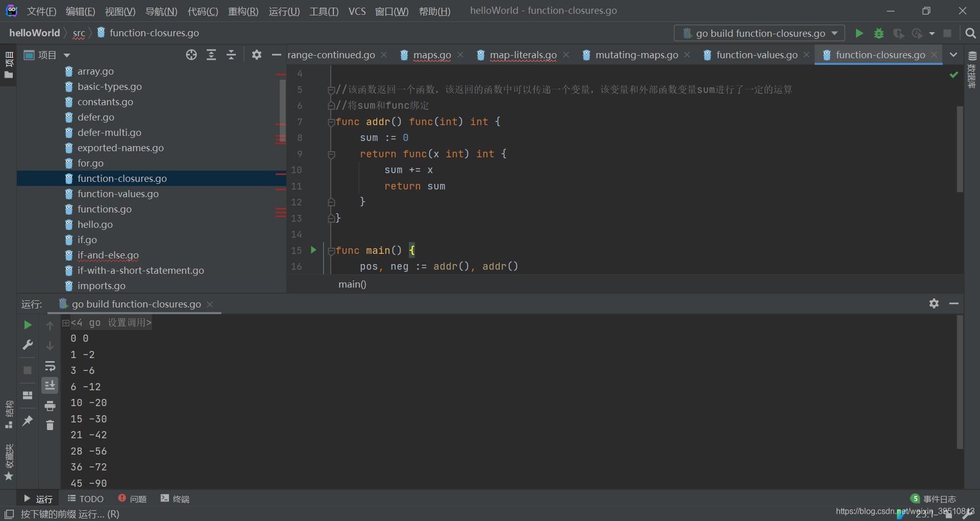This screenshot has height=521, width=980.
Task: Hide the project tool window
Action: (x=277, y=55)
